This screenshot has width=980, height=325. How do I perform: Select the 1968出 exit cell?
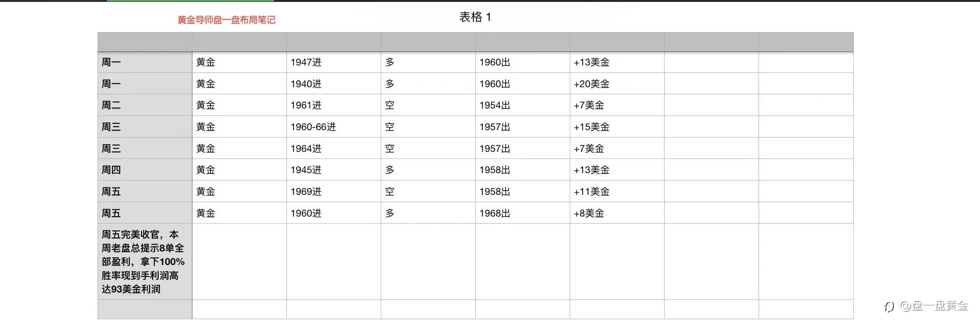coord(523,213)
